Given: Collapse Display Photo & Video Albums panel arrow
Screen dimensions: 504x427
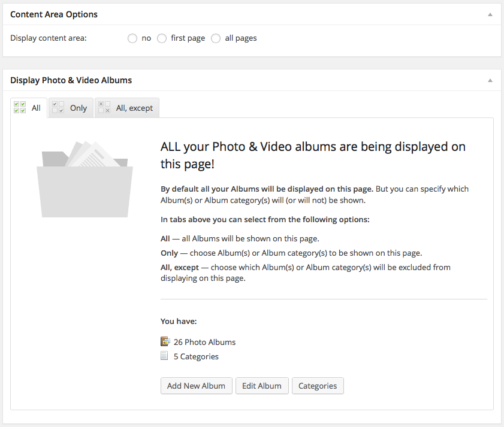Looking at the screenshot, I should coord(490,80).
